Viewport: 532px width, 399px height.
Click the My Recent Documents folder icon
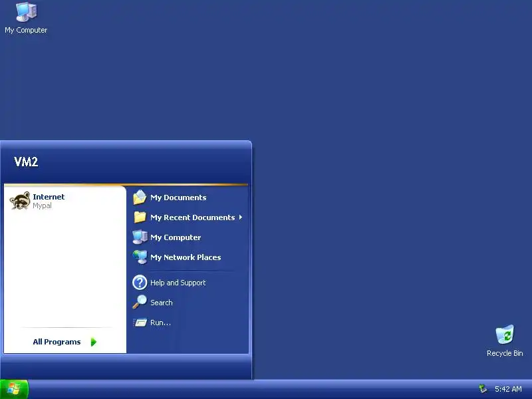point(140,217)
